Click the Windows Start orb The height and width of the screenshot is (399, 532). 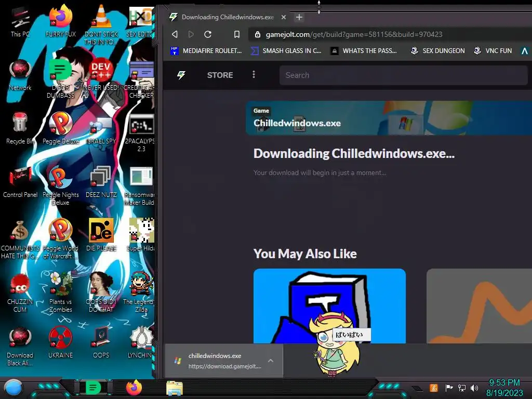[14, 388]
